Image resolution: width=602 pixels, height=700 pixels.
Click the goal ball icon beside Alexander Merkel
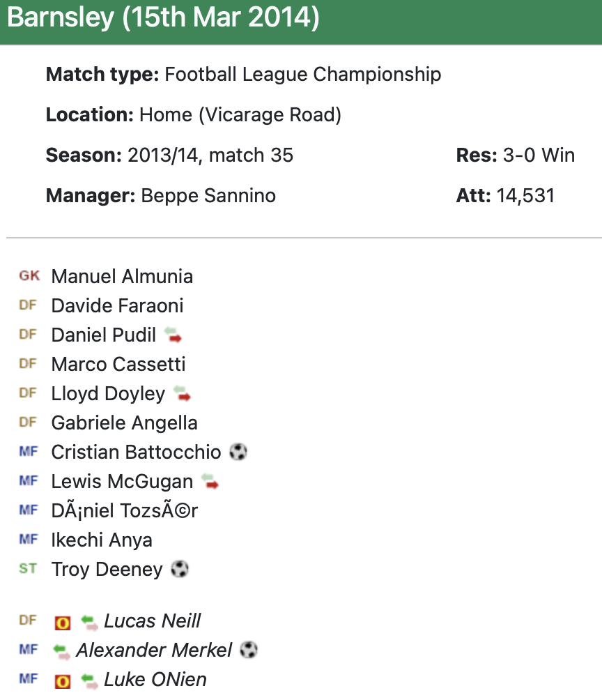tap(249, 650)
